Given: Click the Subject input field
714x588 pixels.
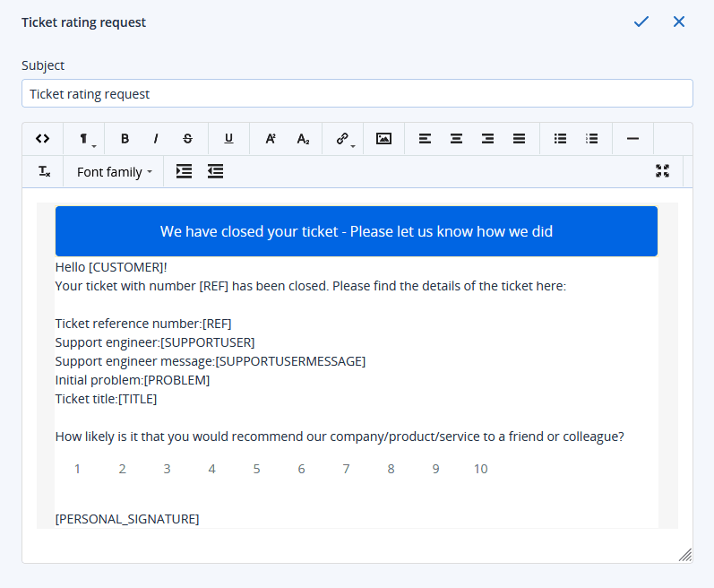Looking at the screenshot, I should pyautogui.click(x=357, y=93).
